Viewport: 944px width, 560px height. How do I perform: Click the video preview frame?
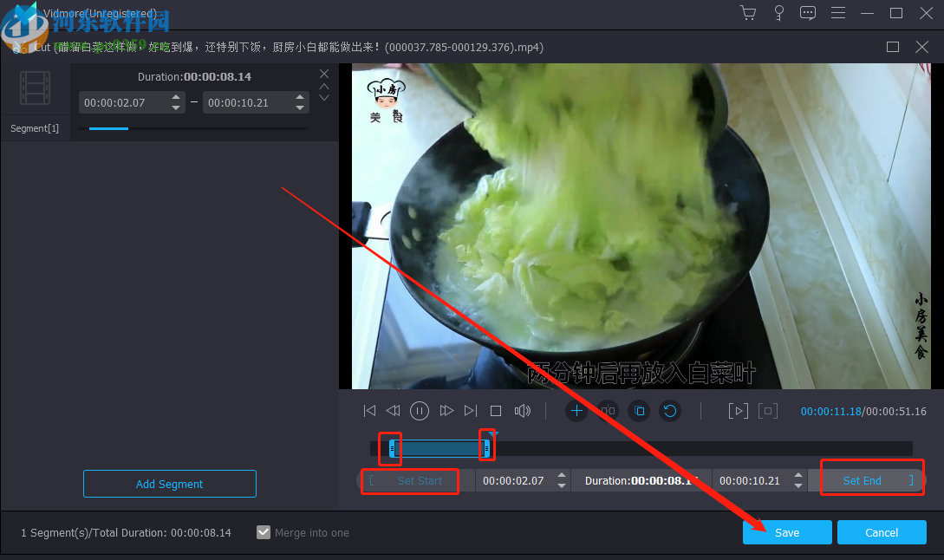[x=641, y=225]
